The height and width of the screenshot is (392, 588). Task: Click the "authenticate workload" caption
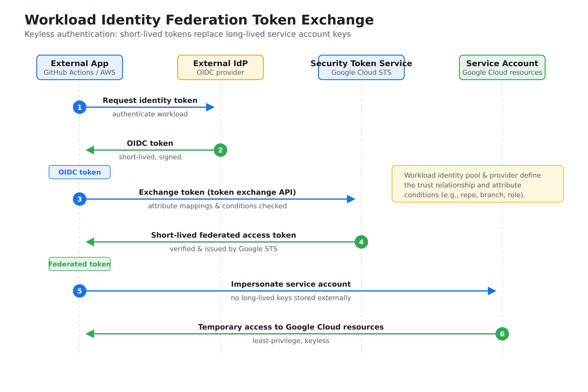point(150,114)
